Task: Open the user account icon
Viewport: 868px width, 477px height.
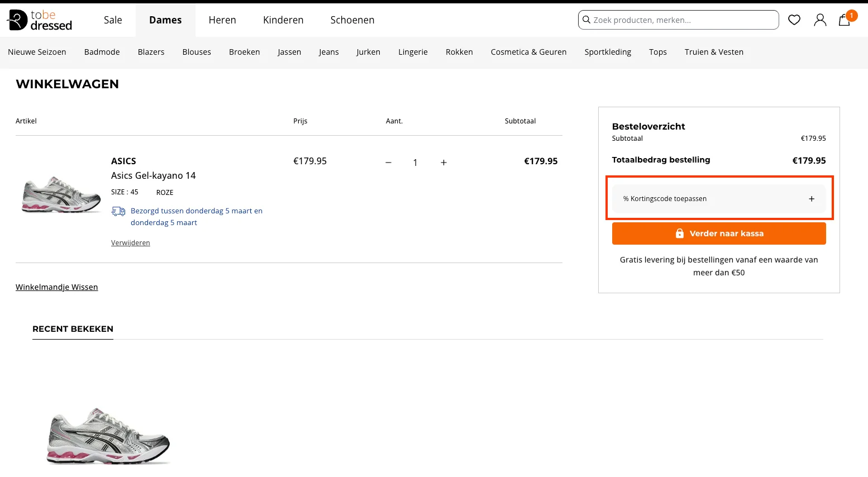Action: tap(819, 20)
